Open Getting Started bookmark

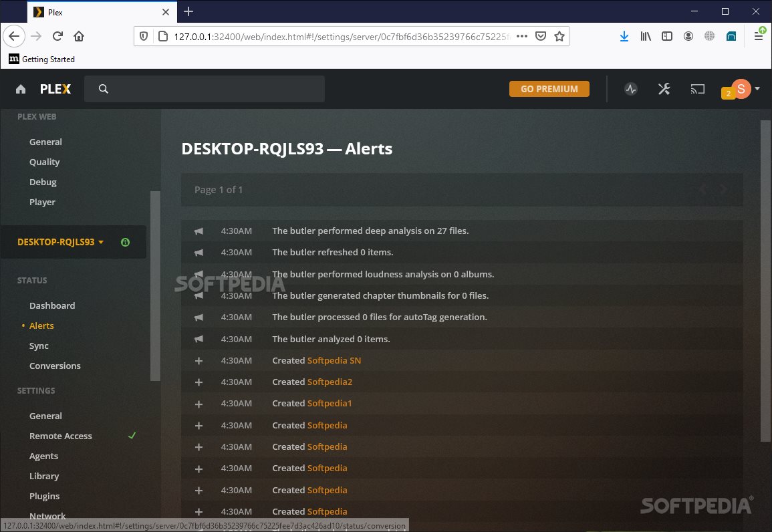pos(42,59)
